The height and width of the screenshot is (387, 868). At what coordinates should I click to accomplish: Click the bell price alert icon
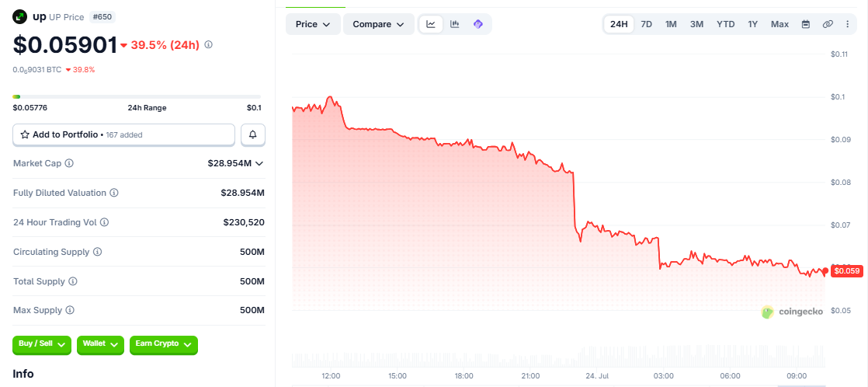253,134
